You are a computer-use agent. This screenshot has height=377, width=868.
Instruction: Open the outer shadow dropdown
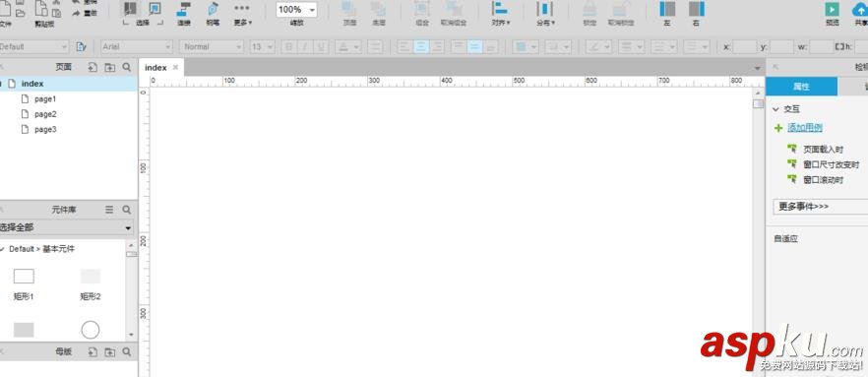tap(557, 47)
